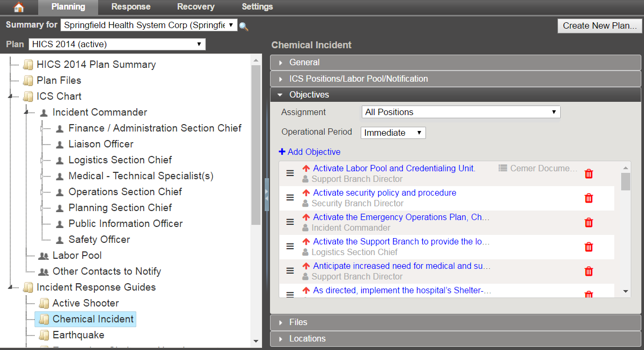This screenshot has width=644, height=350.
Task: Click the home icon in top bar
Action: [19, 7]
